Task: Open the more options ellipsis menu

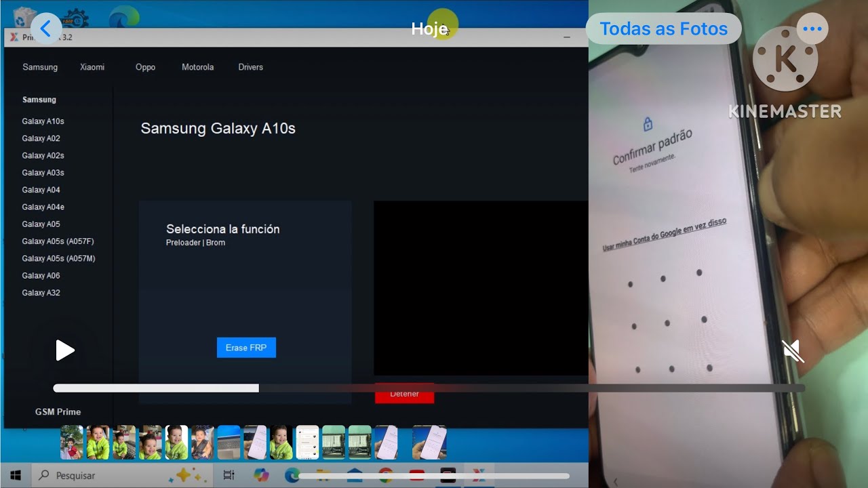Action: tap(812, 28)
